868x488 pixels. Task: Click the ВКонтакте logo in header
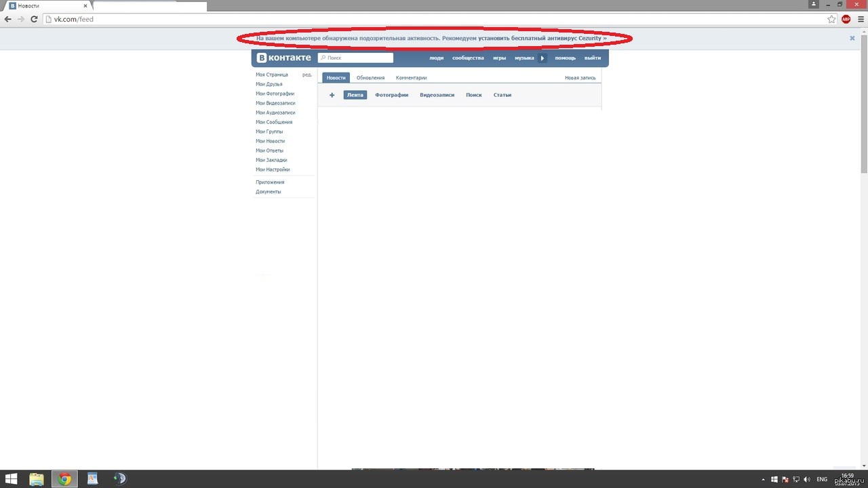tap(284, 58)
